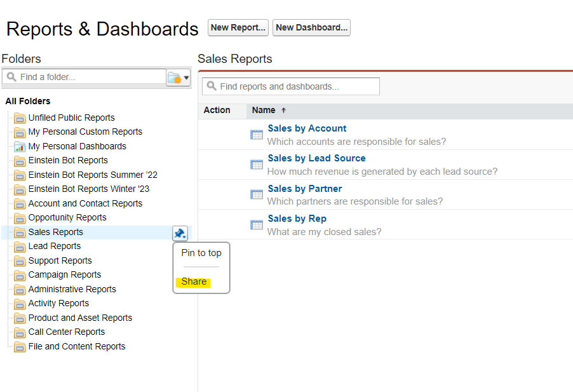Click the pin icon beside Sales Reports

pos(180,233)
